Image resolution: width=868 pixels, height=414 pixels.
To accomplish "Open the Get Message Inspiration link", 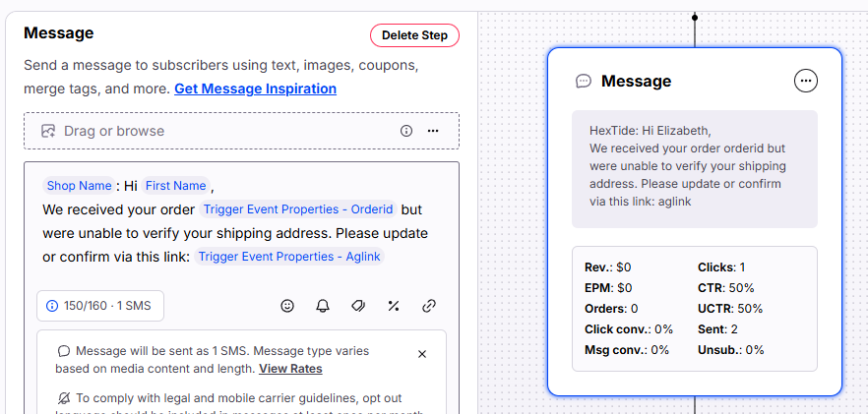I will pyautogui.click(x=255, y=89).
